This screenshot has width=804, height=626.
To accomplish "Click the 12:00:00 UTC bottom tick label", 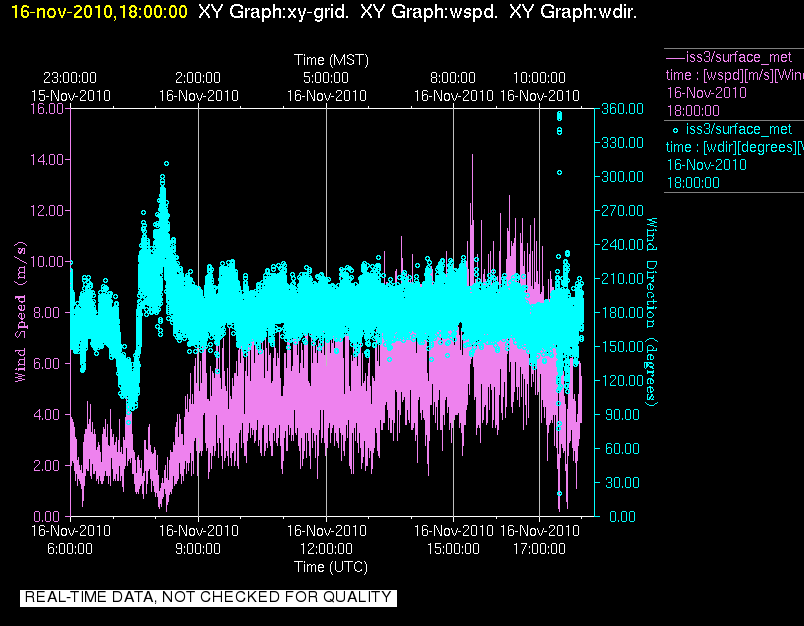I will click(326, 549).
